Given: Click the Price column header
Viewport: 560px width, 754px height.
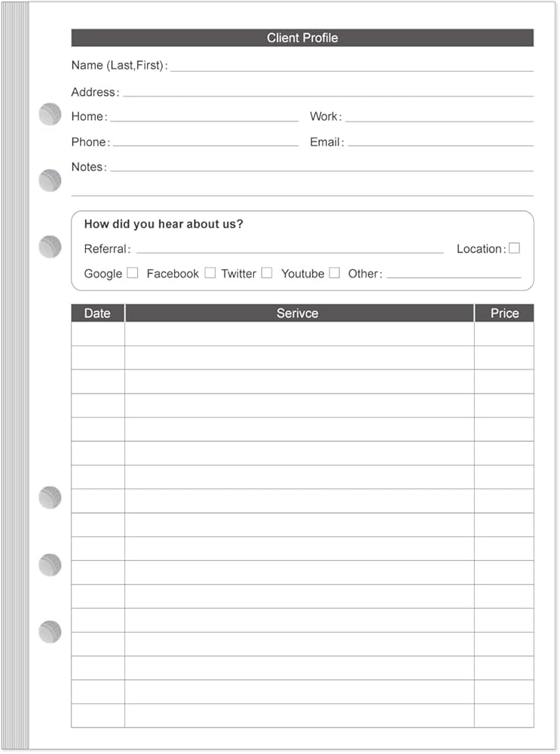Looking at the screenshot, I should 504,313.
